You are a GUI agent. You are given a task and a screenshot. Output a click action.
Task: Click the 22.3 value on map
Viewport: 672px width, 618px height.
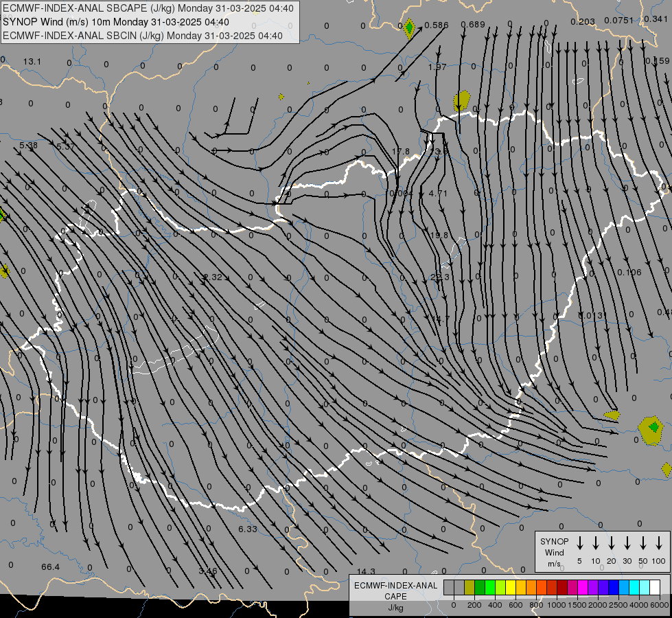[440, 277]
